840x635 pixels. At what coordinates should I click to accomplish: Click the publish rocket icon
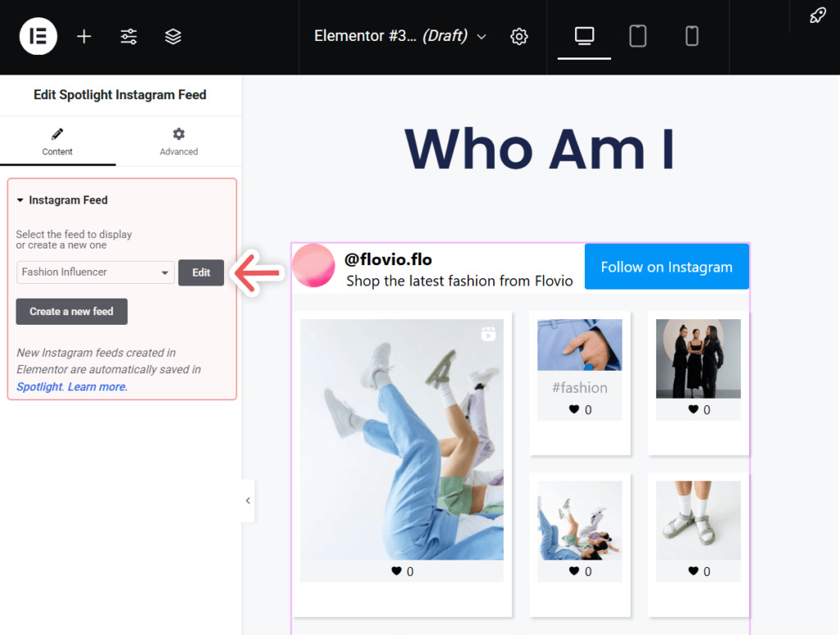click(x=817, y=16)
